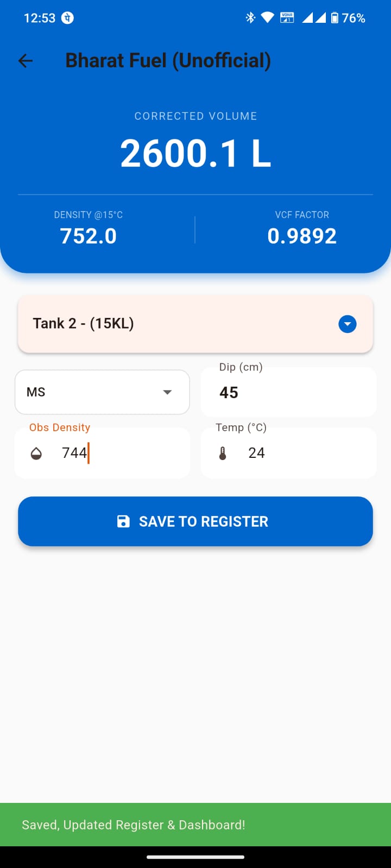Tap the Corrected Volume 2600.1 L readout

point(195,153)
